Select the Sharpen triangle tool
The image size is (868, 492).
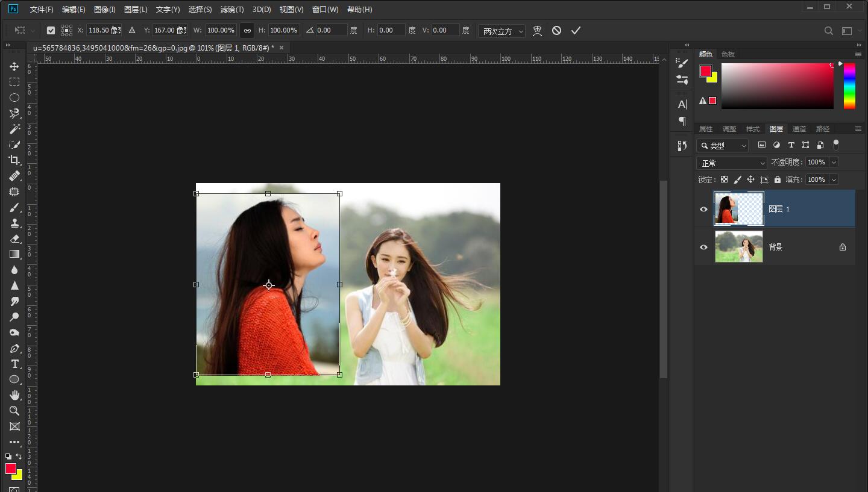[14, 285]
